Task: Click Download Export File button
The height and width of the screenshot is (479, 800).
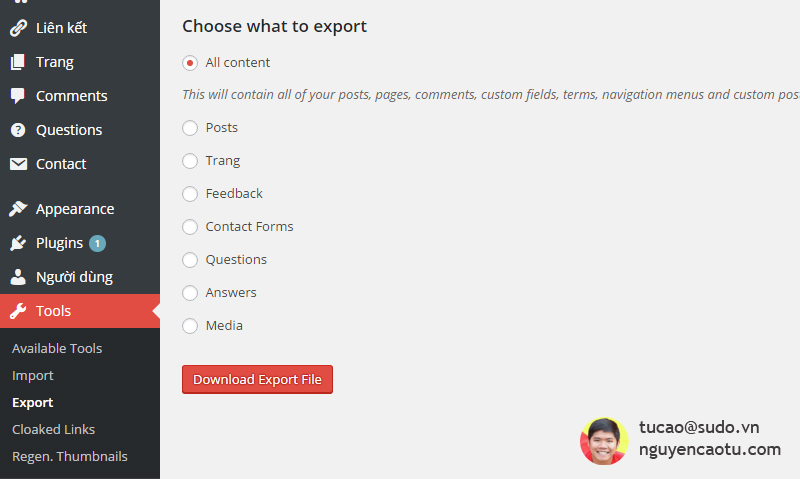Action: click(x=257, y=380)
